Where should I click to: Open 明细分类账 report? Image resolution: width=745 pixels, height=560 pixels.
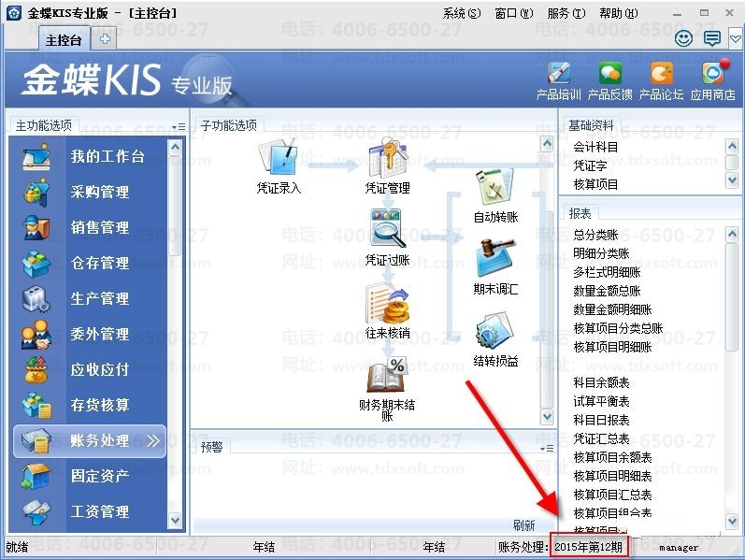click(x=601, y=253)
